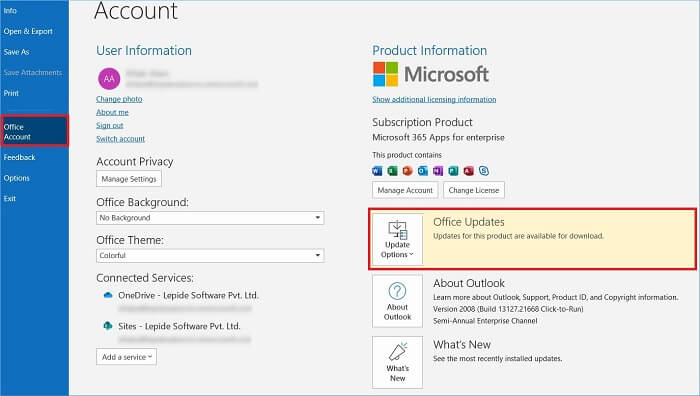Click Manage Account button

tap(405, 190)
